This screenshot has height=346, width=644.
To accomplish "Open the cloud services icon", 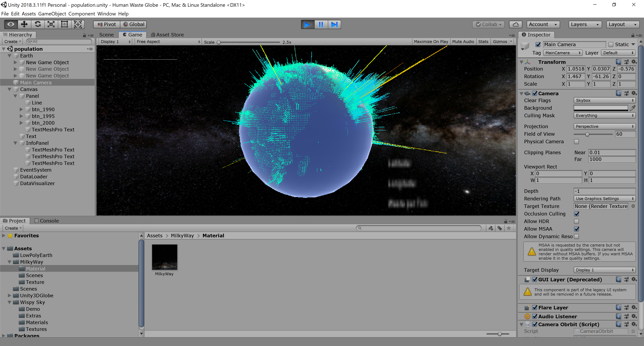I will (x=515, y=24).
